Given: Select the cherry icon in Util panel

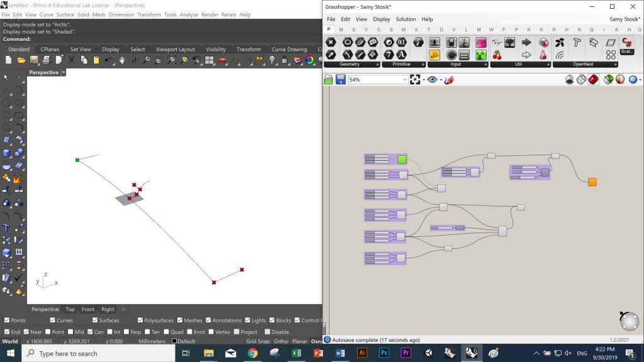Looking at the screenshot, I should pyautogui.click(x=497, y=55).
